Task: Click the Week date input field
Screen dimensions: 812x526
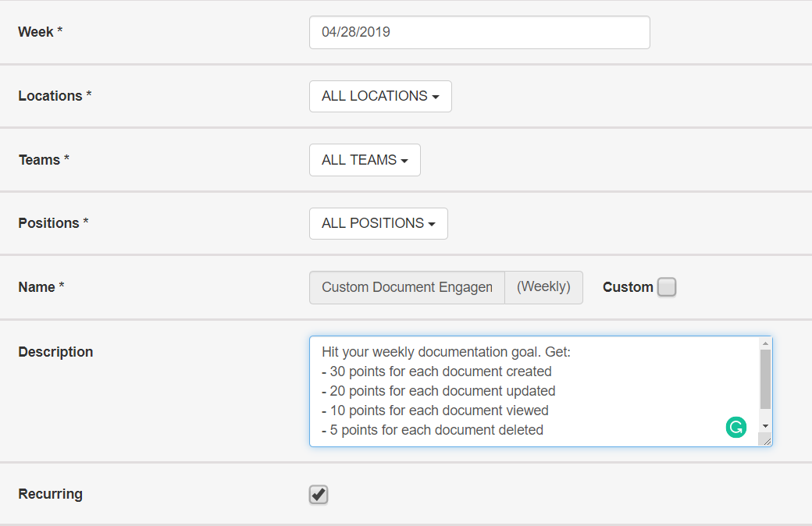Action: point(479,32)
